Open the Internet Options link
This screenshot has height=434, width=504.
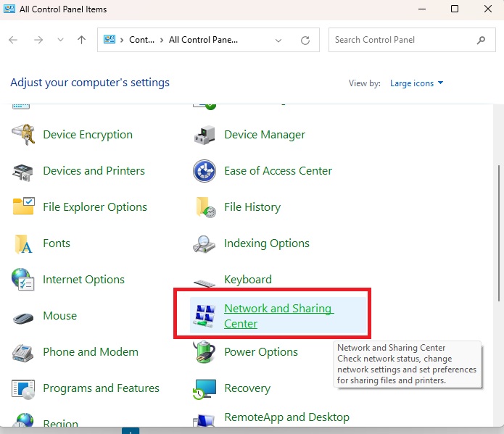83,280
